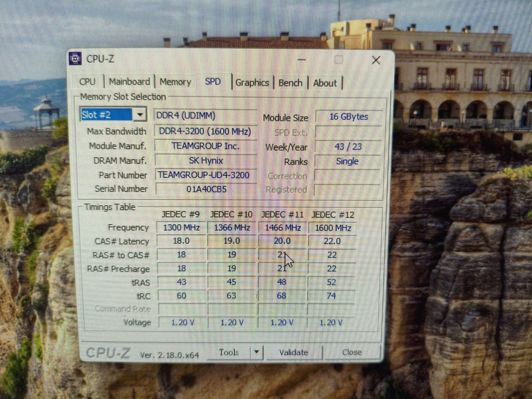Viewport: 532px width, 399px height.
Task: Click the tRC value 68
Action: click(281, 296)
